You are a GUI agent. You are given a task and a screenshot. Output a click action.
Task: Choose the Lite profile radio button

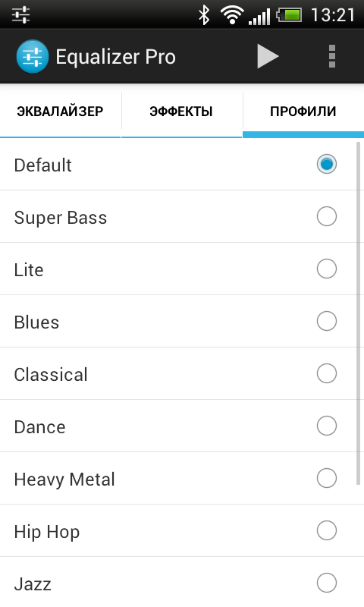pyautogui.click(x=327, y=269)
